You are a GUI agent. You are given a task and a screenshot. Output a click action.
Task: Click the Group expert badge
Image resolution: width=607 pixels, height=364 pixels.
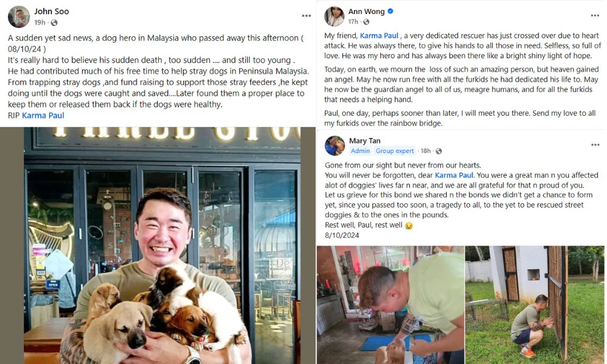point(395,151)
